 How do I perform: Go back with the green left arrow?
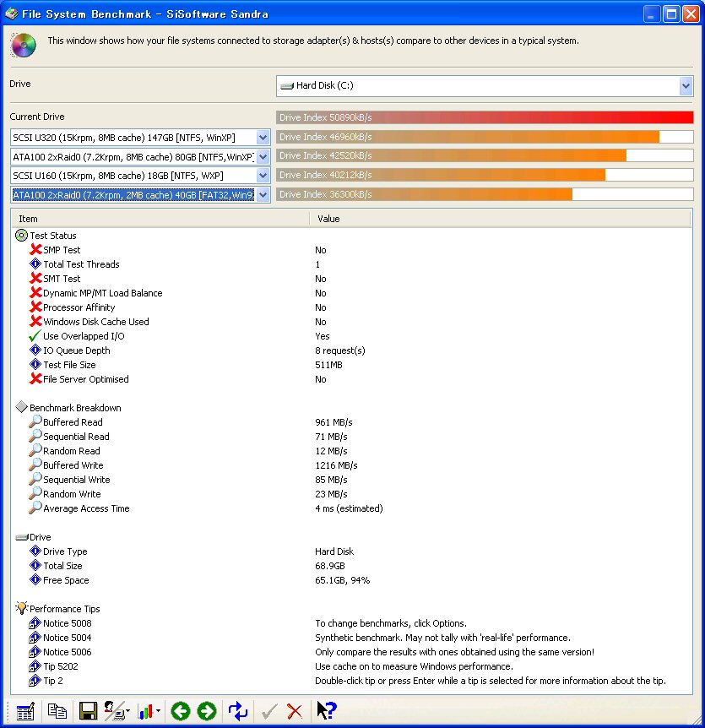tap(181, 711)
